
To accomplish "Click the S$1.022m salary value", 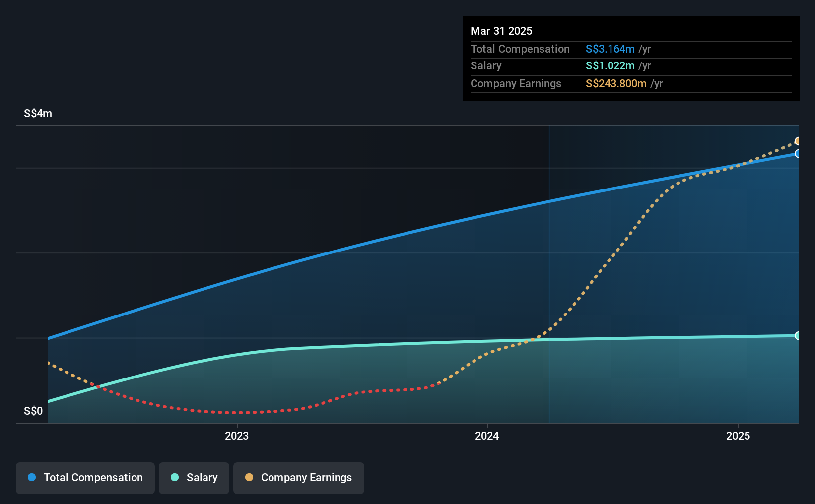I will [610, 65].
